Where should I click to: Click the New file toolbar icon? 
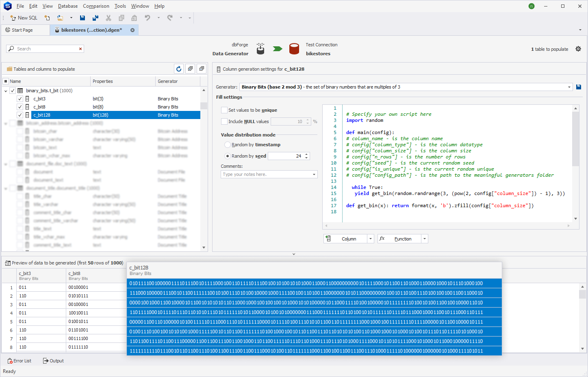[x=47, y=18]
